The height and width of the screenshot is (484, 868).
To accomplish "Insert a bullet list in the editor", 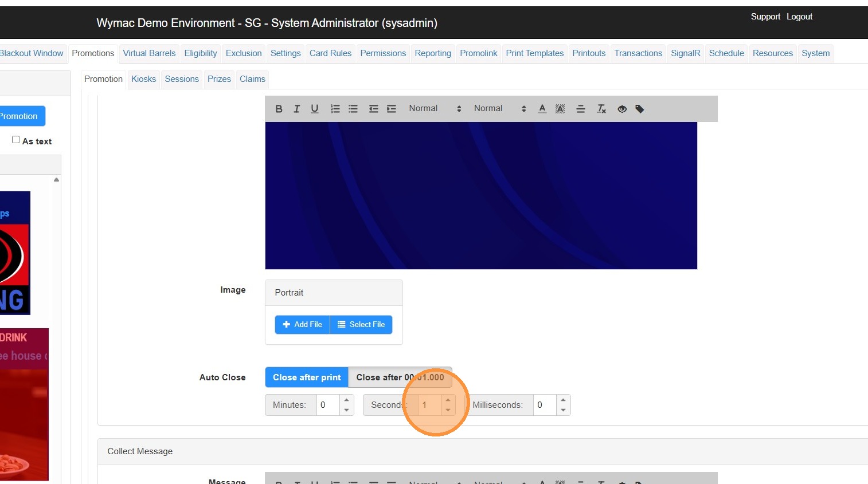I will tap(353, 109).
